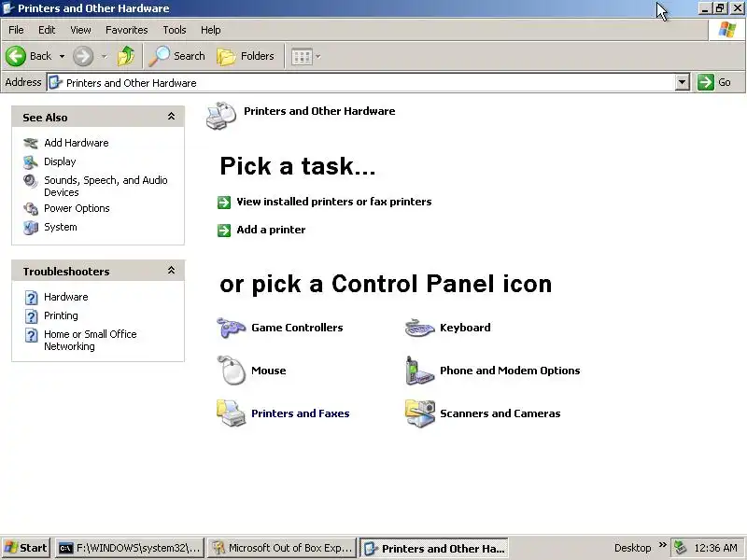Open Phone and Modem Options label

[x=510, y=371]
